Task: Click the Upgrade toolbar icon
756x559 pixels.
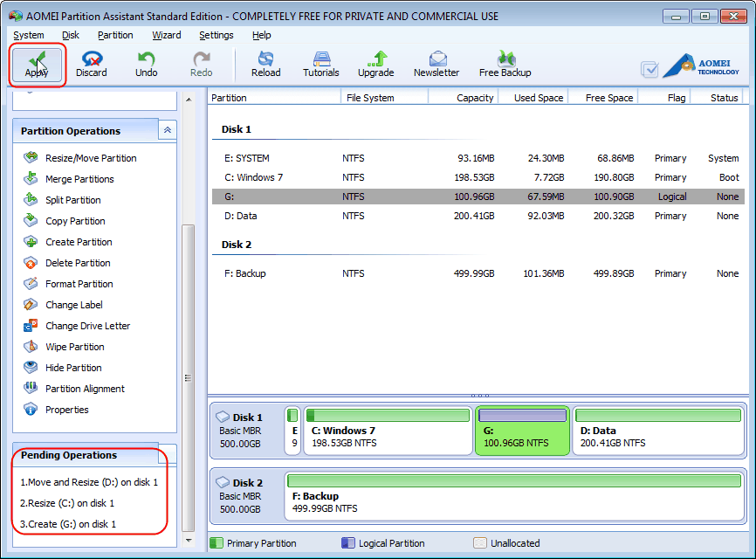Action: coord(375,65)
